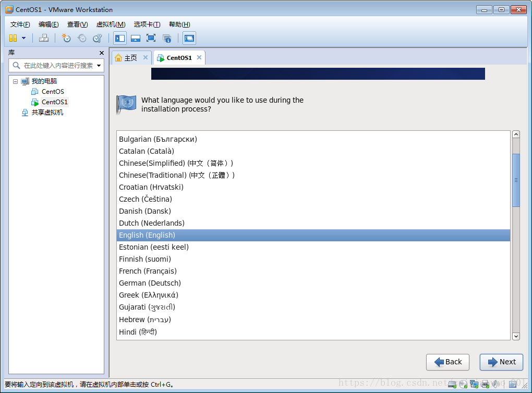This screenshot has width=532, height=393.
Task: Click the language list scroll up arrow
Action: (516, 134)
